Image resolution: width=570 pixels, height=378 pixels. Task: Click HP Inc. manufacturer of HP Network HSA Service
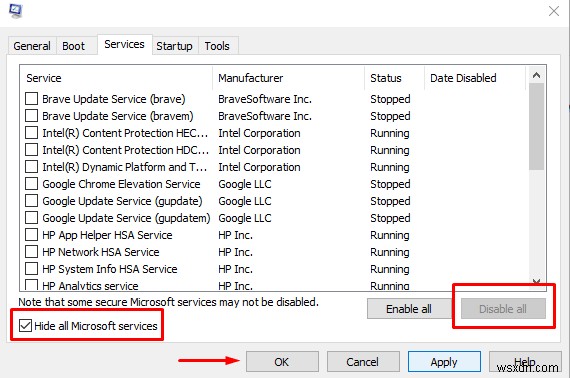point(235,252)
